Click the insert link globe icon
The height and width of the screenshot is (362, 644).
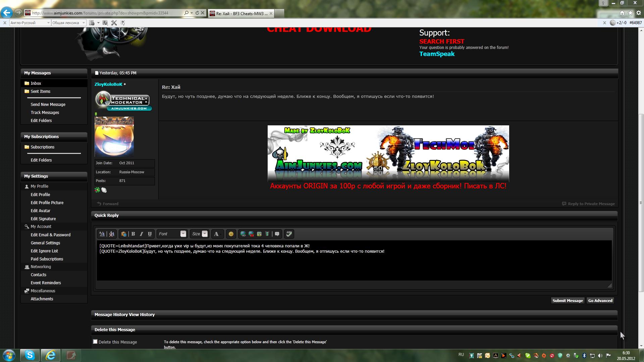(243, 234)
